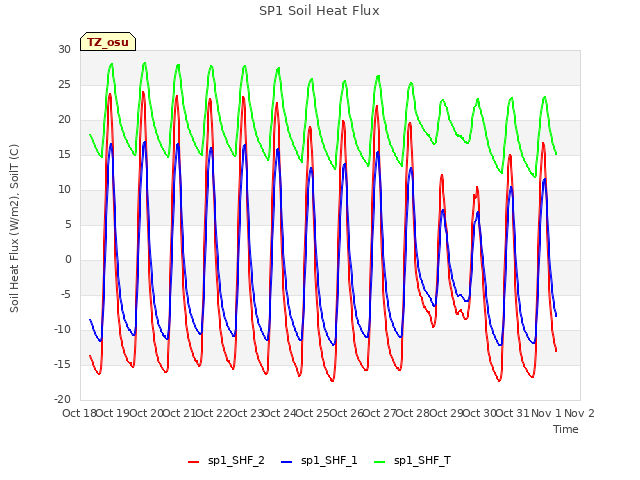The height and width of the screenshot is (480, 640).
Task: Click the TZ_osu annotation label
Action: coord(108,42)
